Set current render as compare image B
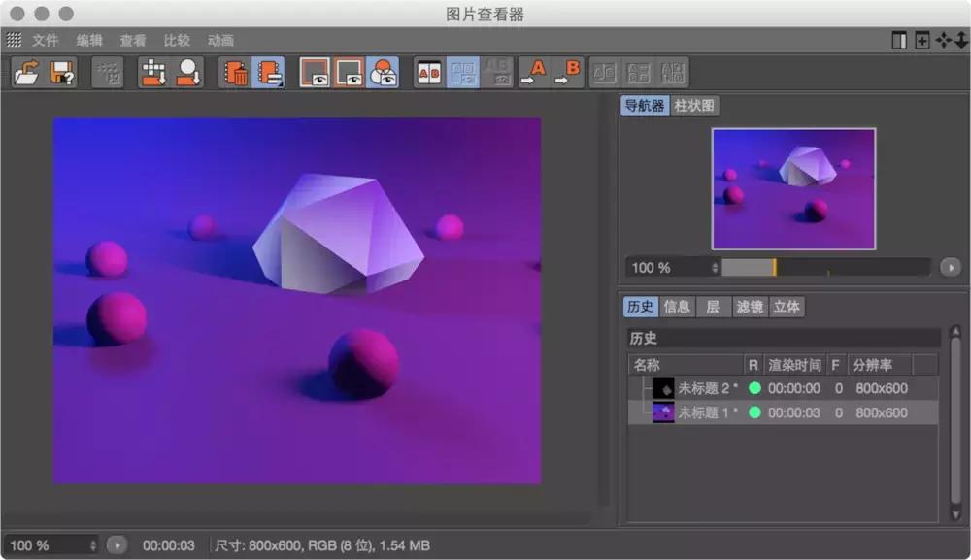The height and width of the screenshot is (560, 971). pyautogui.click(x=569, y=72)
